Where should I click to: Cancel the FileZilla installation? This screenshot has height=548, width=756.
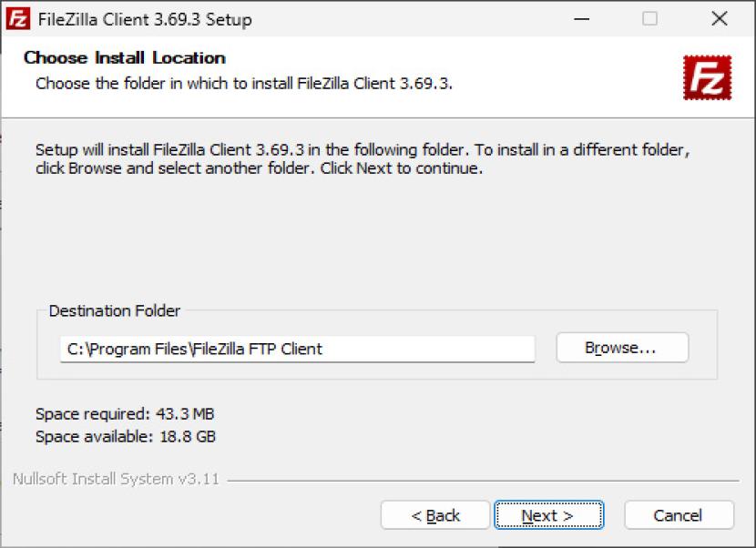(x=679, y=515)
